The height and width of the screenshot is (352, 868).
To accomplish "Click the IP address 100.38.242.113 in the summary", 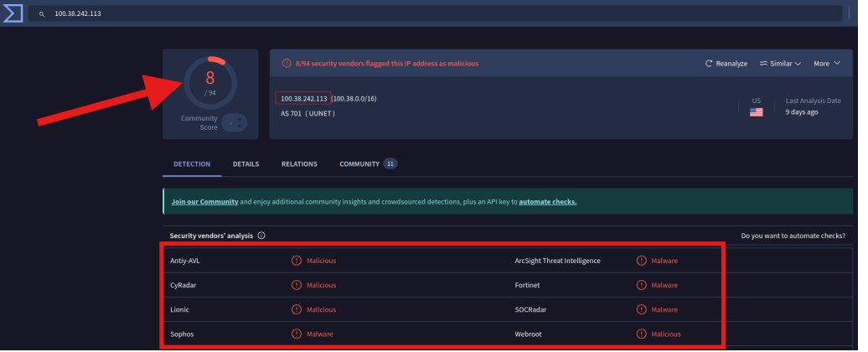I will [303, 99].
